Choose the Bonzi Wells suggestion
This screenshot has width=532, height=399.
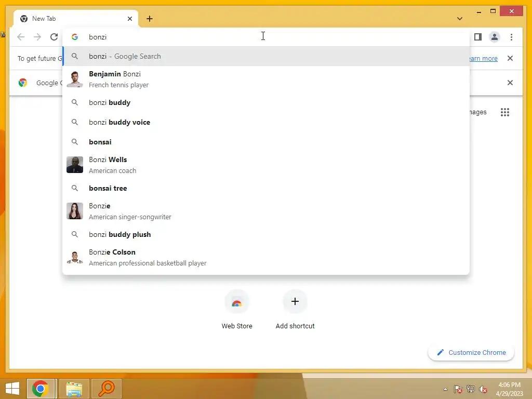pyautogui.click(x=266, y=165)
